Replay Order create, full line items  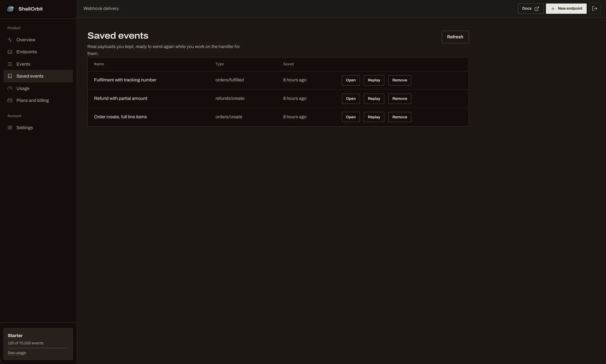374,117
